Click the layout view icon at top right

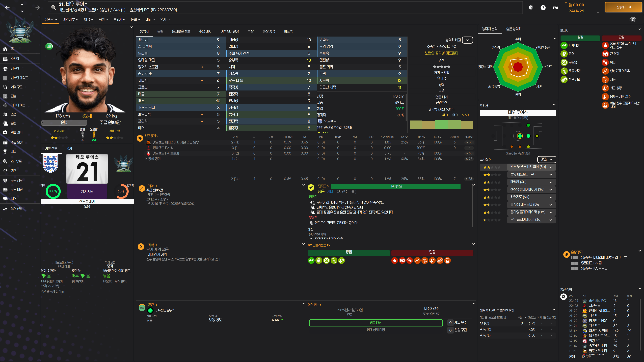point(633,19)
